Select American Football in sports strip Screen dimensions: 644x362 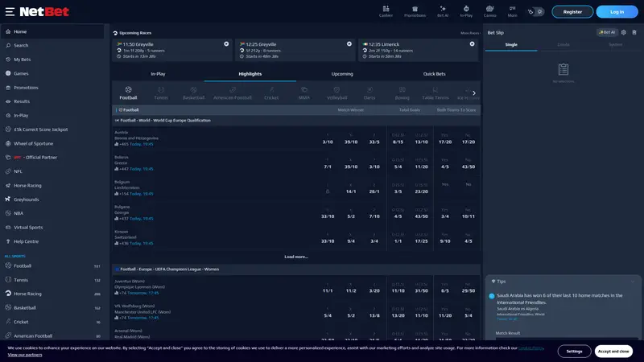(x=233, y=93)
